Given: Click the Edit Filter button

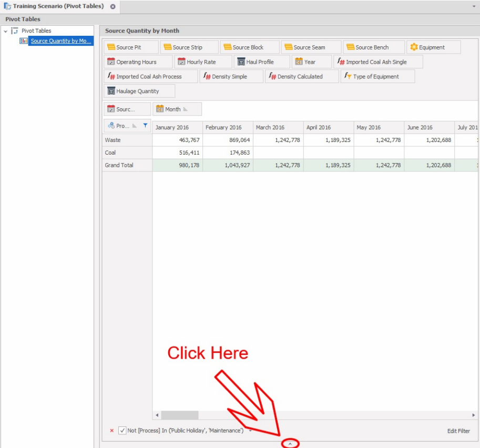Looking at the screenshot, I should [458, 431].
